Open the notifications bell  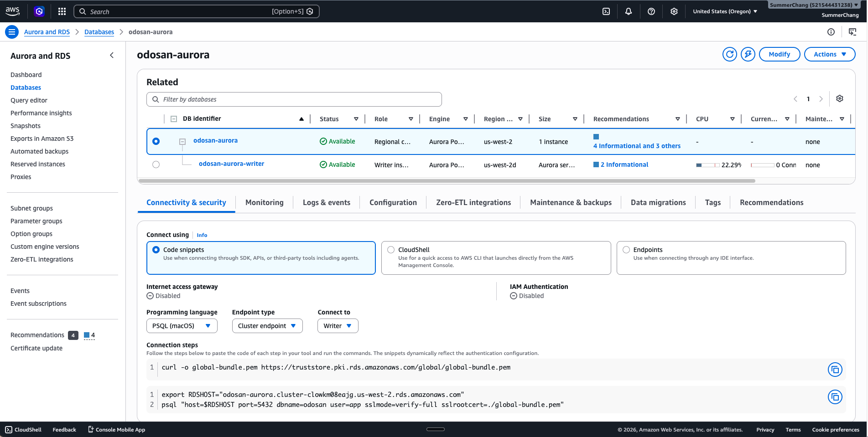point(629,11)
